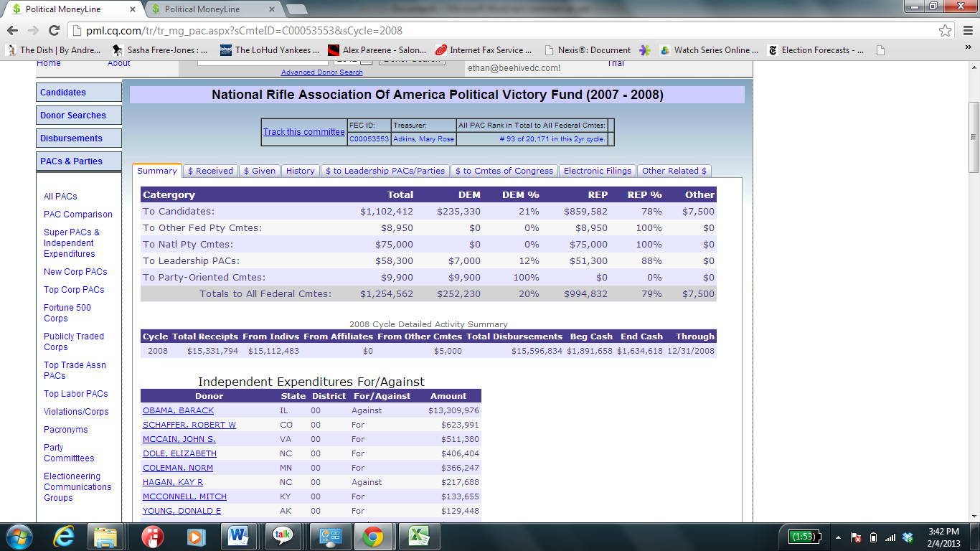Launch Internet Explorer from the taskbar
Screen dimensions: 980x551
[65, 537]
